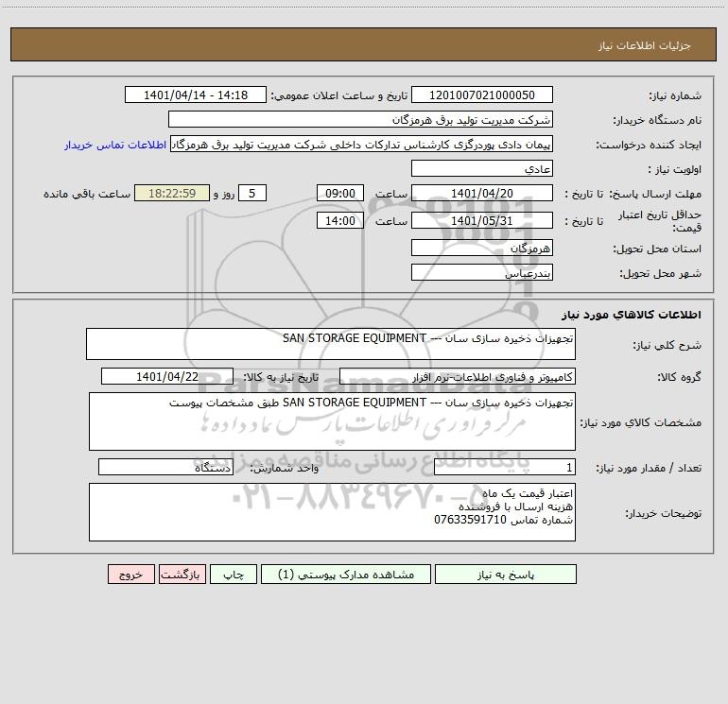Click goods group field کامپیوتر و فناوری اطلاعات

pyautogui.click(x=458, y=376)
